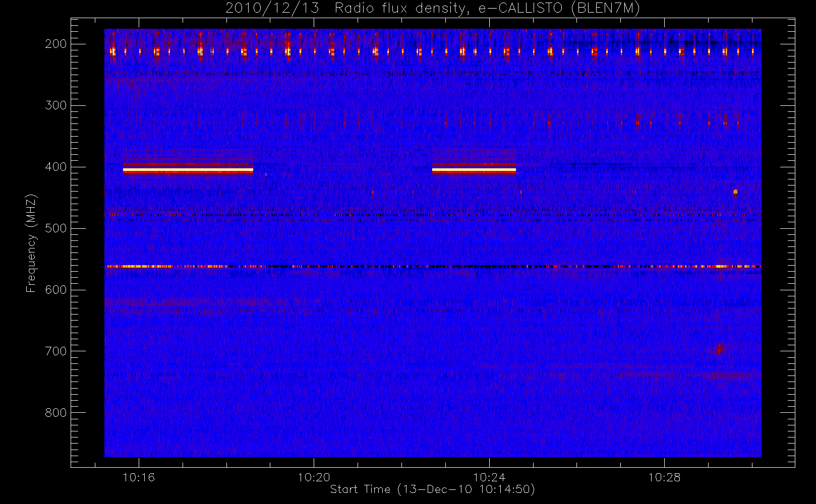The width and height of the screenshot is (816, 504).
Task: Click the 10:24 time tick label
Action: [x=489, y=477]
